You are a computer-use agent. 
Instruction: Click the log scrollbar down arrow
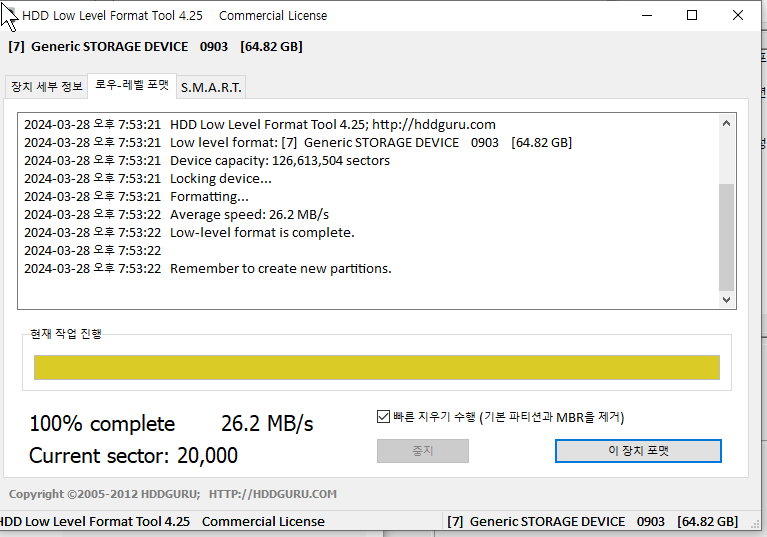point(726,299)
